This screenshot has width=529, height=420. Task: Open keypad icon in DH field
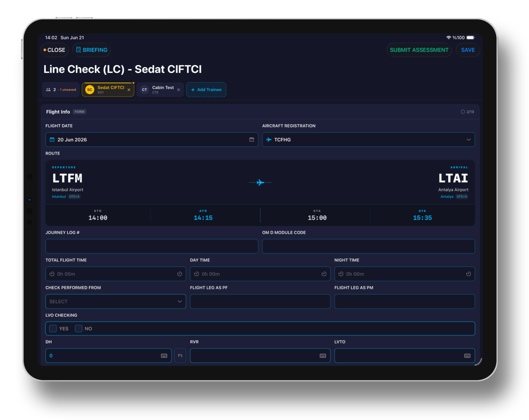click(x=164, y=356)
